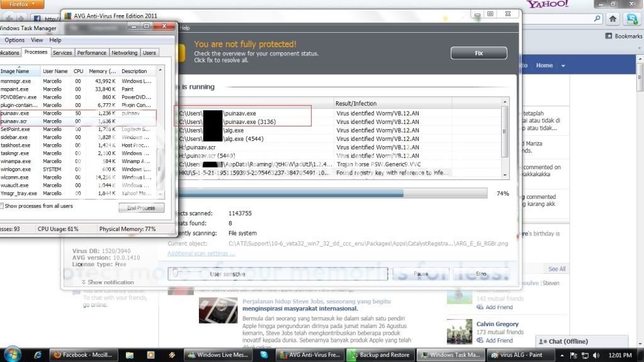Expand Facebook account dropdown arrow
Image resolution: width=644 pixels, height=362 pixels.
(x=563, y=65)
